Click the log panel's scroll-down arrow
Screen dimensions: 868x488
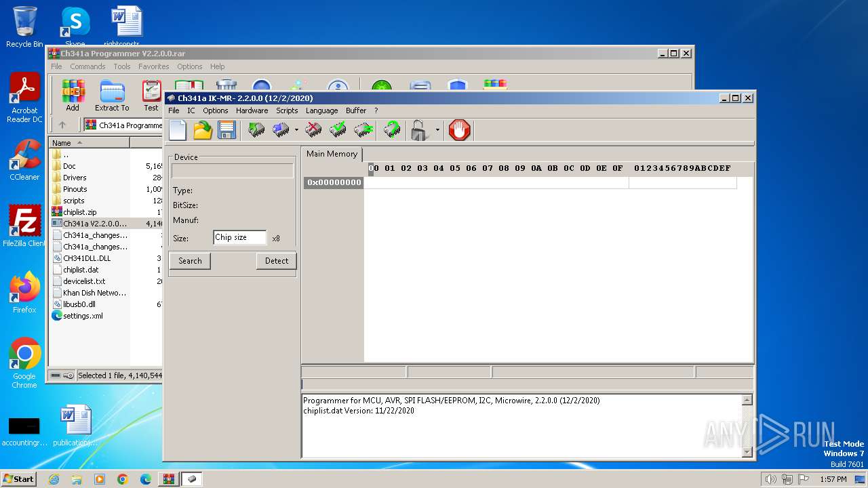point(747,453)
